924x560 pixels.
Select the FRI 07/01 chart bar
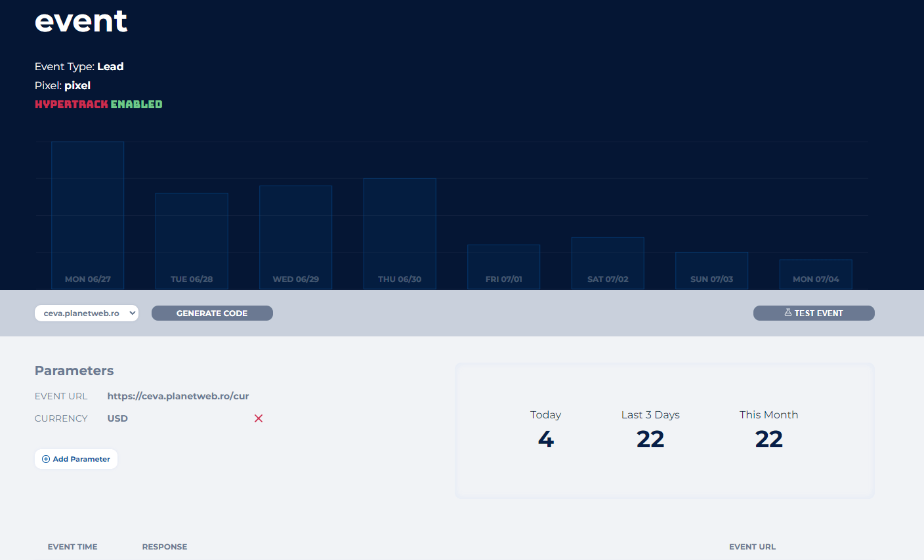[x=504, y=267]
